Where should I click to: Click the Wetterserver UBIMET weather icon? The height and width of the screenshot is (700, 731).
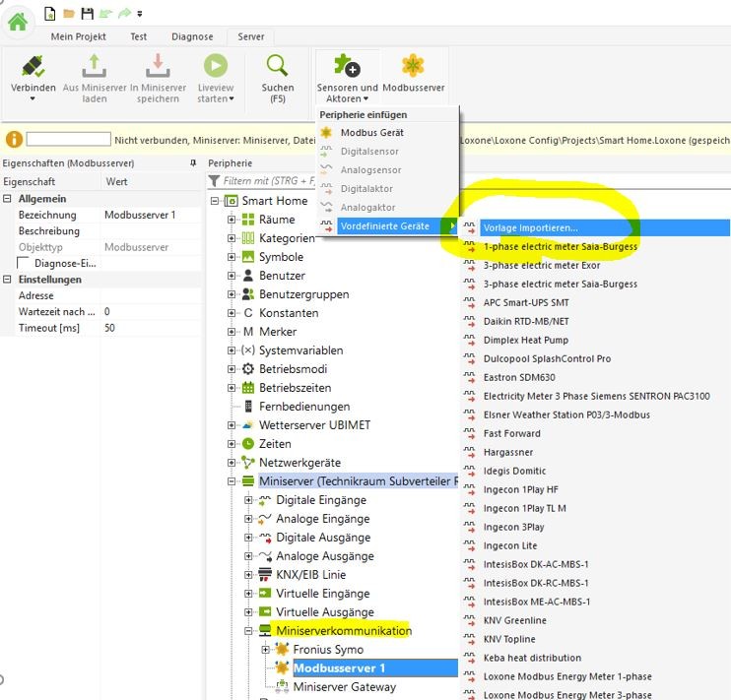click(248, 425)
